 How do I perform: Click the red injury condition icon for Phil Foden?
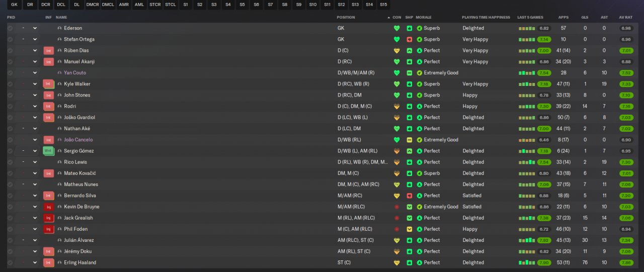click(x=396, y=229)
